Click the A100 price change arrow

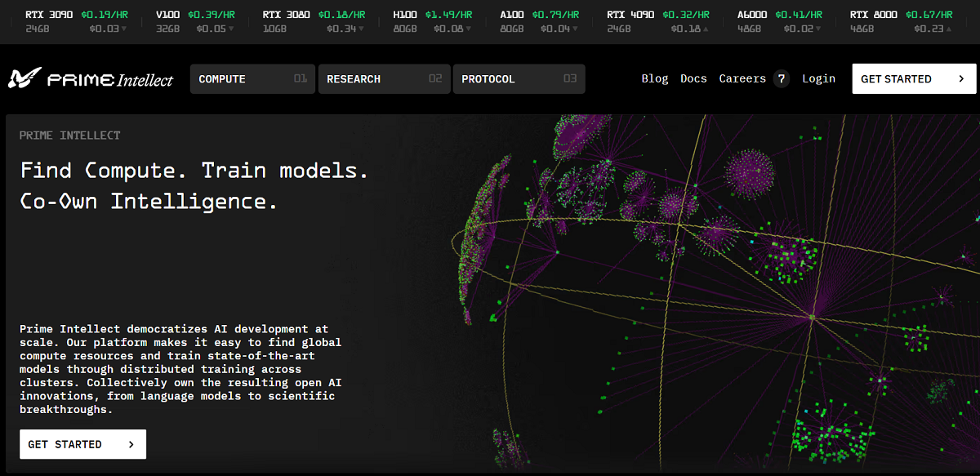coord(575,29)
